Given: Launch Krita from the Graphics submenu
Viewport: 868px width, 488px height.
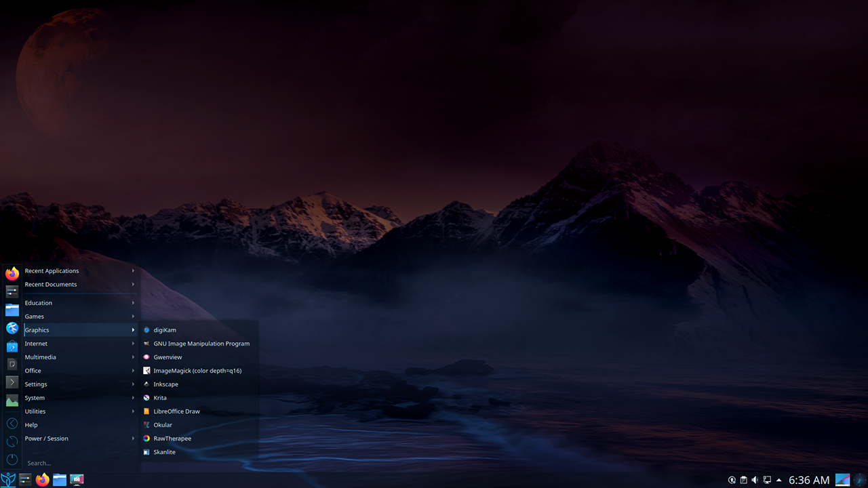Looking at the screenshot, I should [x=199, y=398].
